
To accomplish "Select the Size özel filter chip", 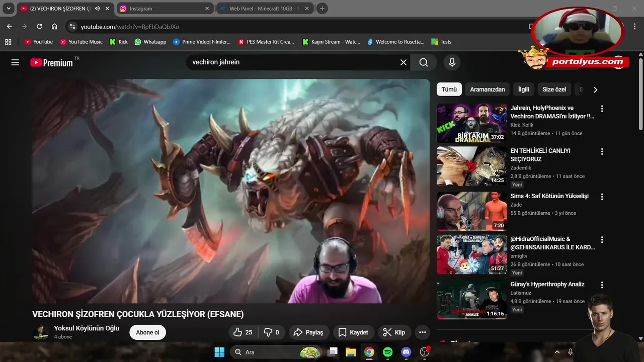I will point(554,89).
